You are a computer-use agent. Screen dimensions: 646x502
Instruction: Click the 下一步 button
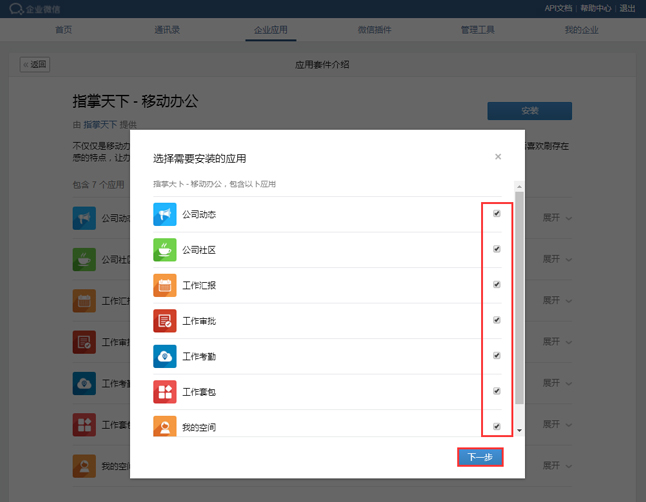(480, 457)
